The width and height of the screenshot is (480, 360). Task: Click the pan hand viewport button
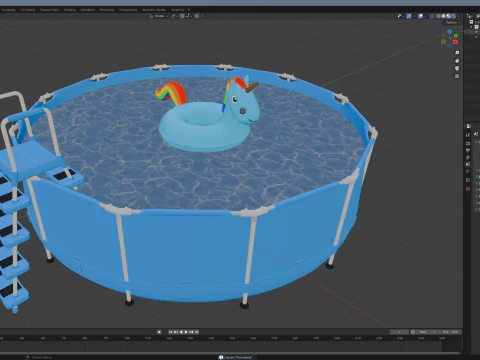pyautogui.click(x=457, y=61)
